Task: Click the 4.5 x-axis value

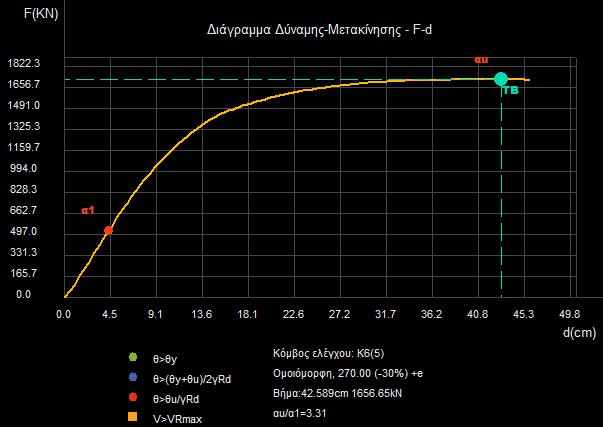Action: (110, 314)
